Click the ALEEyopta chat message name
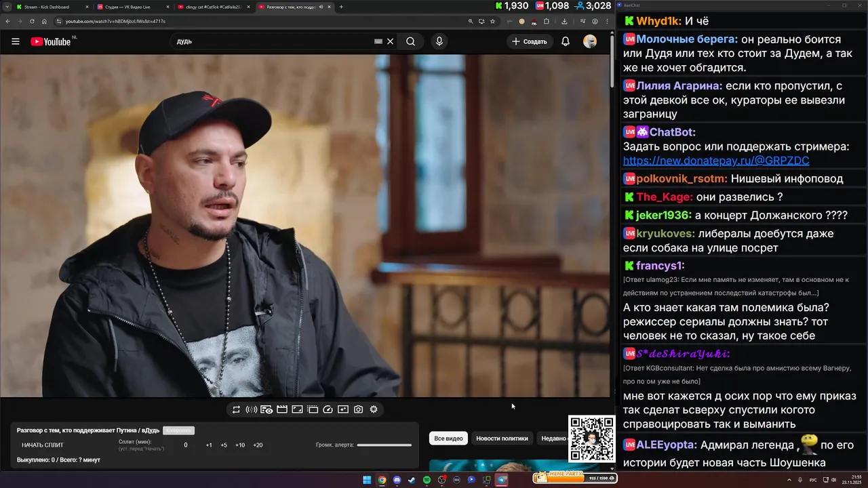Viewport: 868px width, 488px height. pyautogui.click(x=667, y=445)
